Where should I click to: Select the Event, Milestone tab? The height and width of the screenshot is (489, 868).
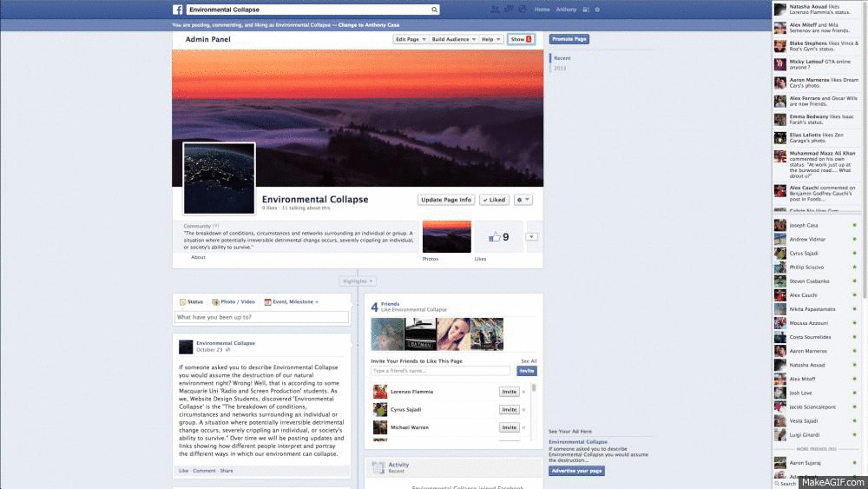point(291,301)
